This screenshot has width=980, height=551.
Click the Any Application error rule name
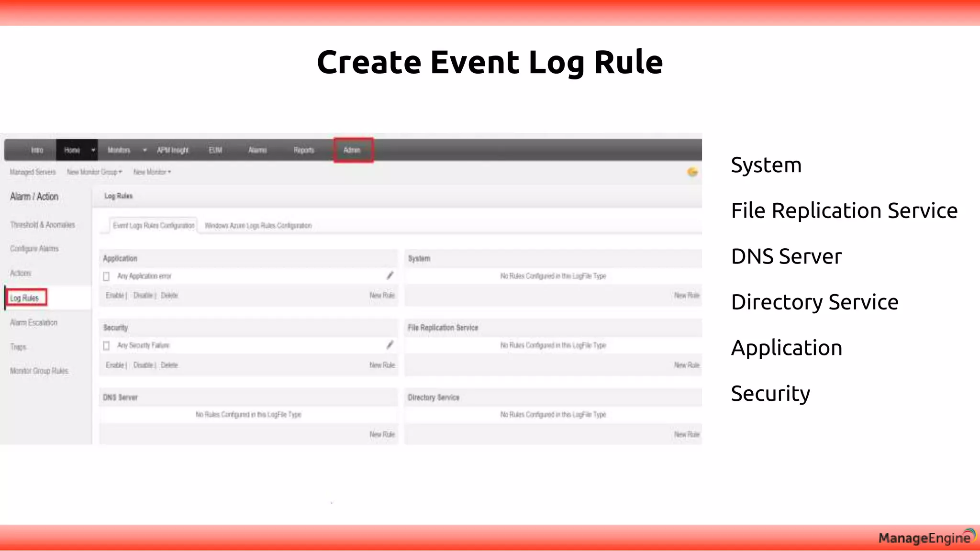(144, 276)
